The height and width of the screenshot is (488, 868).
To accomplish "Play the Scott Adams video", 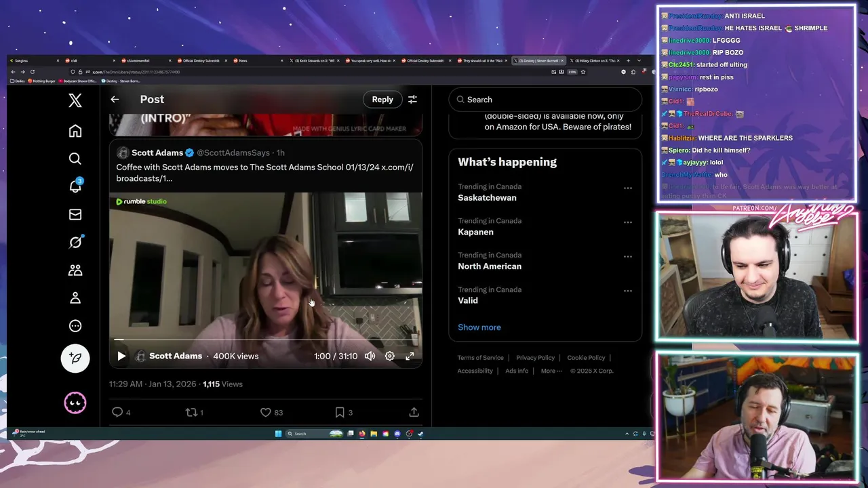I will coord(121,356).
